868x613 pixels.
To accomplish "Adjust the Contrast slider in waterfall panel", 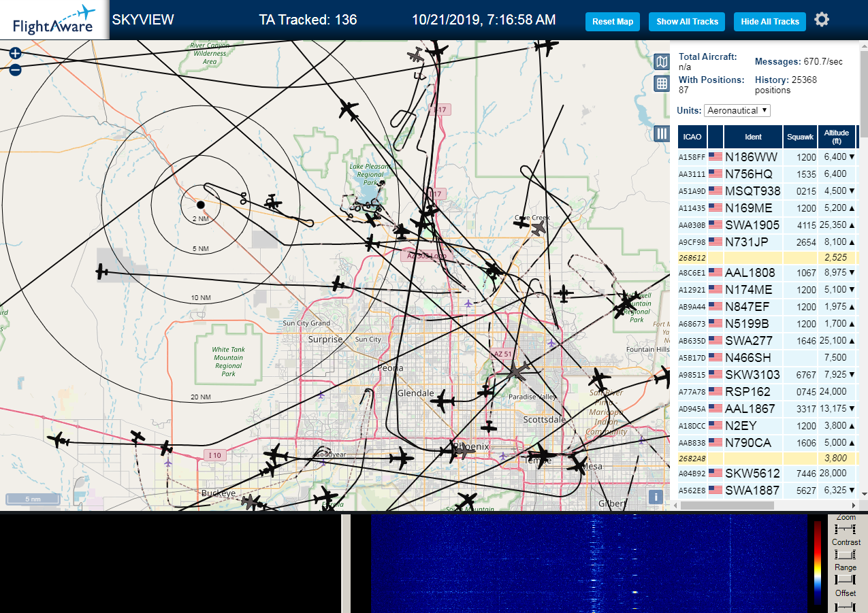I will [845, 554].
